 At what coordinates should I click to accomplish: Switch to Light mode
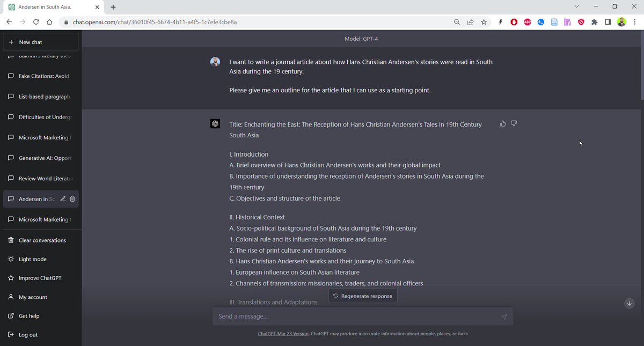click(x=41, y=259)
